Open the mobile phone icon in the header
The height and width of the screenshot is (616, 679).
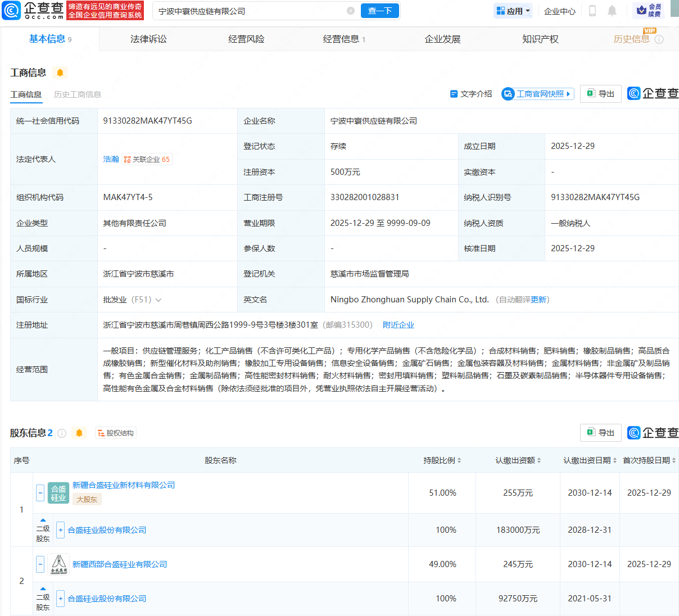click(x=592, y=11)
